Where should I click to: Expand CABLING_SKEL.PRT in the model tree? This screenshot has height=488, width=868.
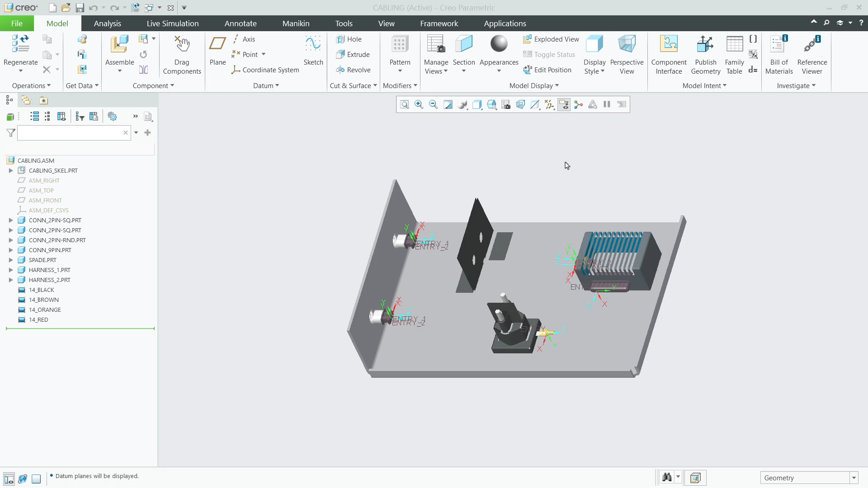pos(11,171)
